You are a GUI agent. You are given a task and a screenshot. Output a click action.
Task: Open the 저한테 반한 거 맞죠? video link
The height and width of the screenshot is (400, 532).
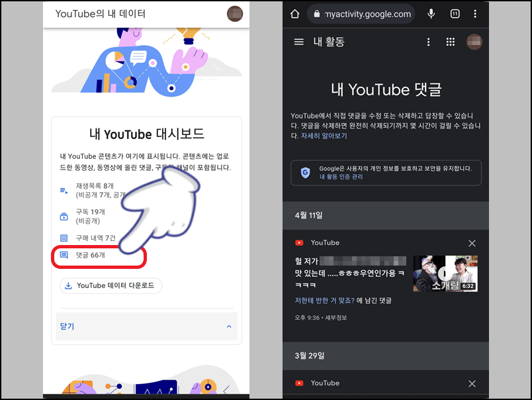tap(325, 301)
